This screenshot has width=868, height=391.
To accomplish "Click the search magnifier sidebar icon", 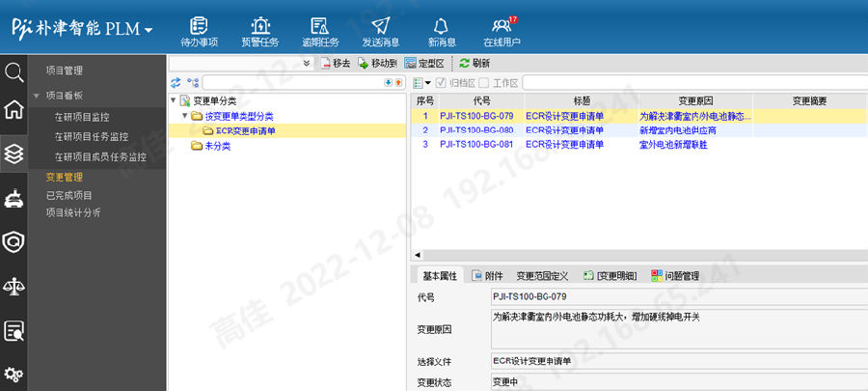I will [x=14, y=72].
